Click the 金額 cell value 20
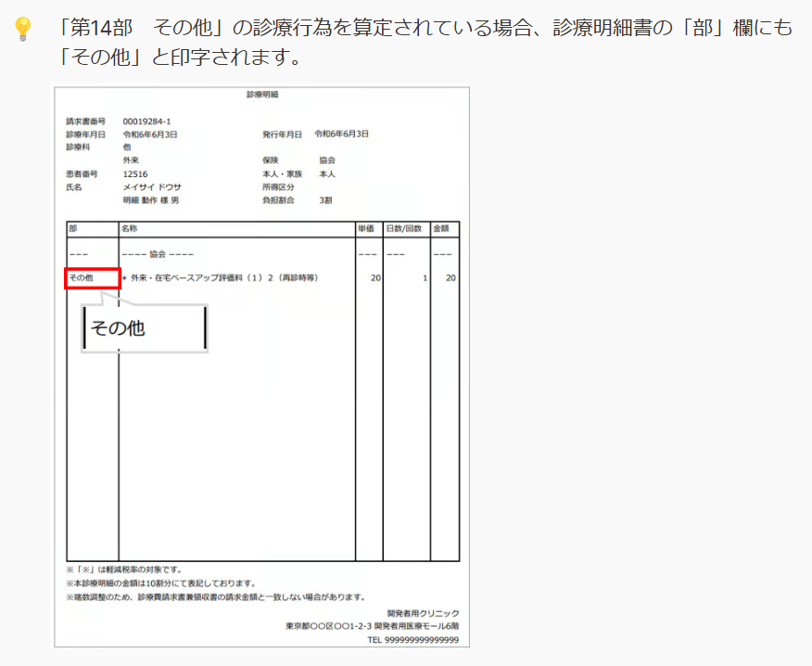This screenshot has width=812, height=666. tap(450, 277)
